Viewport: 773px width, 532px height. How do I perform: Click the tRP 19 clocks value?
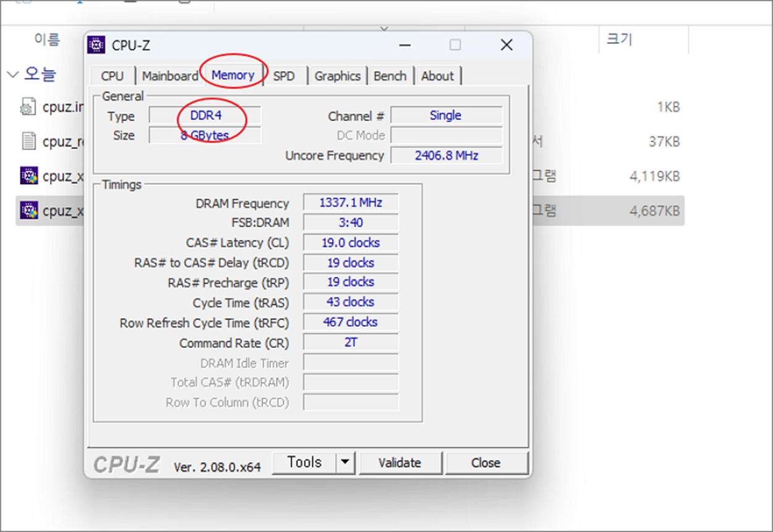[x=351, y=282]
